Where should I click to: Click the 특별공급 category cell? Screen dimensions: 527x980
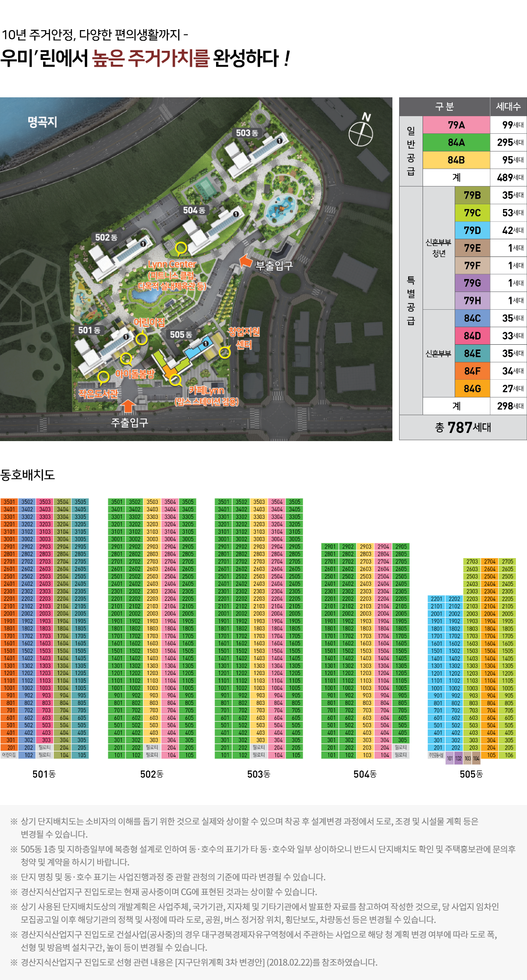(x=411, y=301)
